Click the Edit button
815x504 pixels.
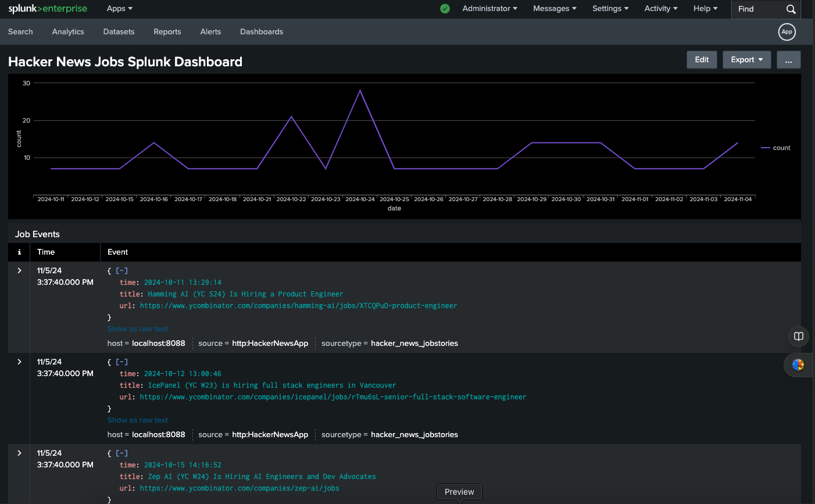702,60
